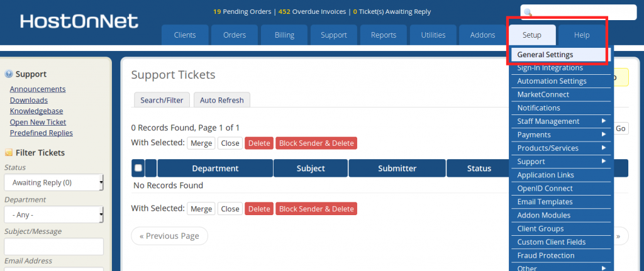
Task: Click the top Block Sender & Delete button
Action: 316,143
